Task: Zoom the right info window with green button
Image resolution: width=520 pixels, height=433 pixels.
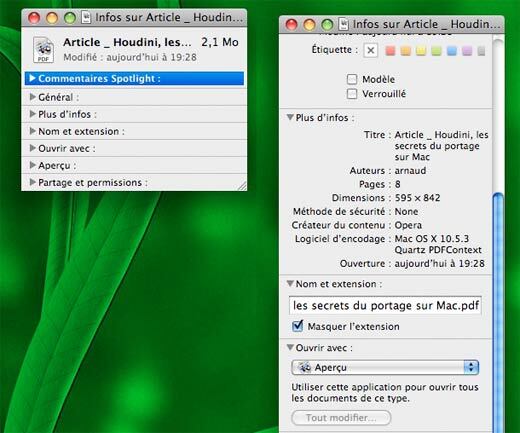Action: point(327,25)
